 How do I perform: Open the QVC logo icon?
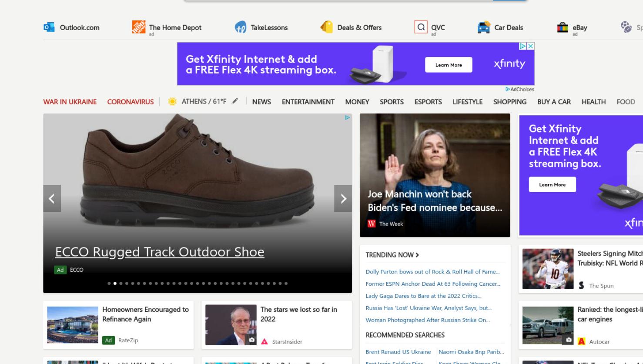[x=421, y=27]
